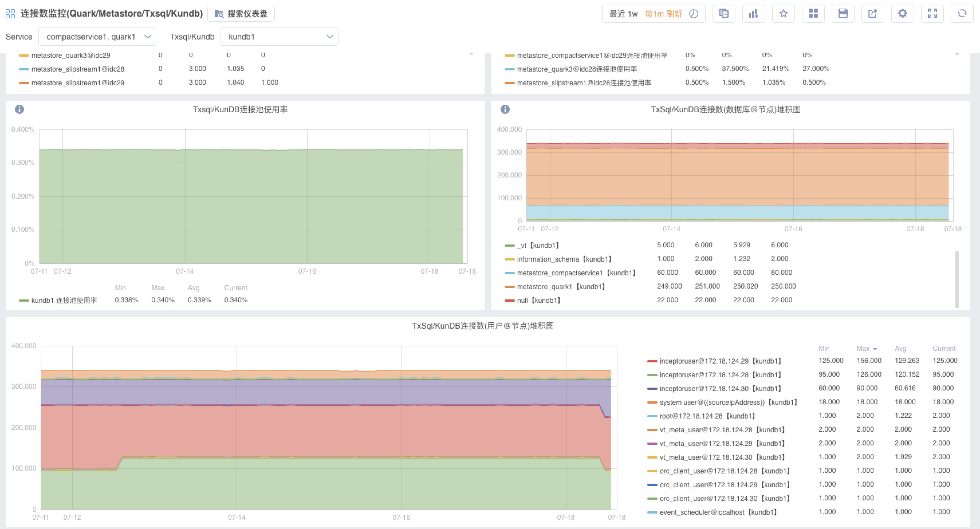Click the dashboard title 连接数监控
Image resolution: width=980 pixels, height=529 pixels.
point(111,14)
